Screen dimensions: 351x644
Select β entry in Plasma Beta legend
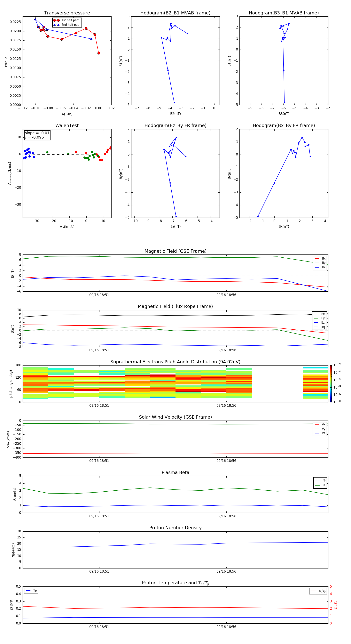point(320,486)
